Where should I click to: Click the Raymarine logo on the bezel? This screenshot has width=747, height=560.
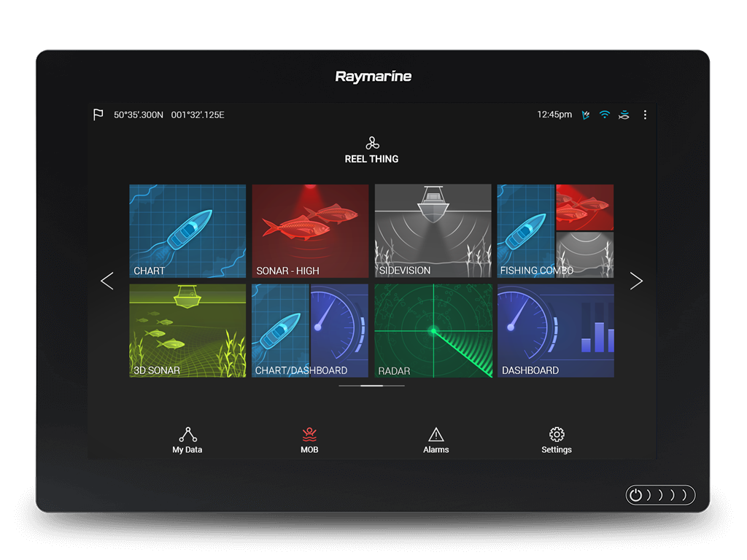(373, 77)
